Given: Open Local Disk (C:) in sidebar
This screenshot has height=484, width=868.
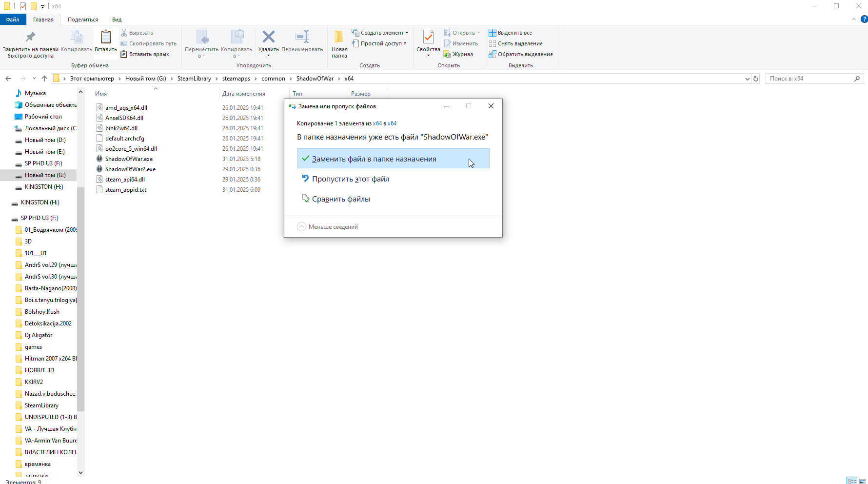Looking at the screenshot, I should (46, 128).
